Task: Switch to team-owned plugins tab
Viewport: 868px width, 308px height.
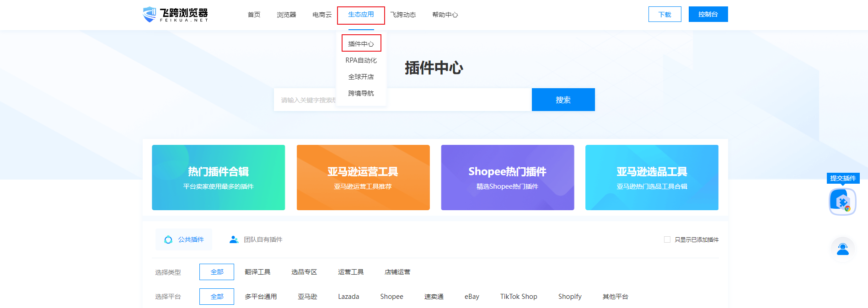Action: (x=256, y=239)
